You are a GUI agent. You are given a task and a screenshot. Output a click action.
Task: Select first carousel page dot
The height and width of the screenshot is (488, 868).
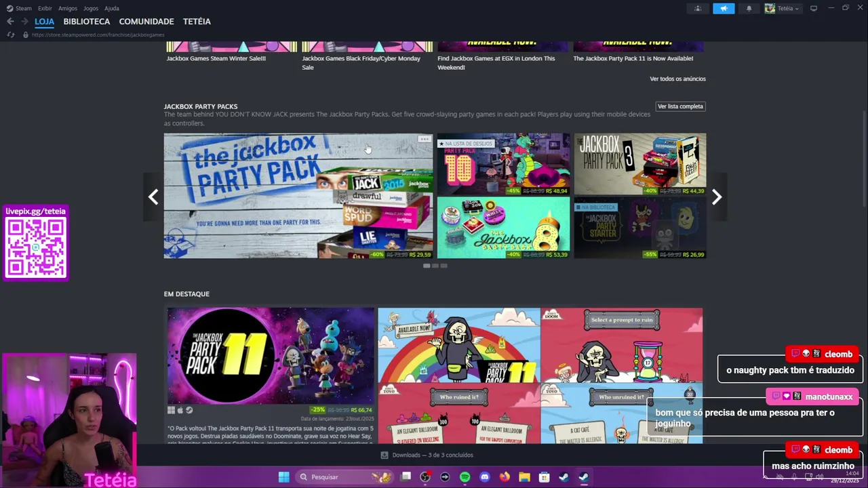click(x=427, y=266)
